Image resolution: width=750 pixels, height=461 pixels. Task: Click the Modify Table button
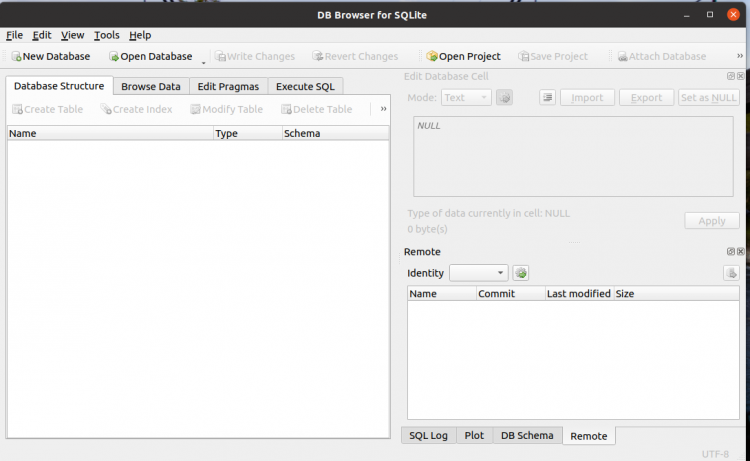pos(226,109)
